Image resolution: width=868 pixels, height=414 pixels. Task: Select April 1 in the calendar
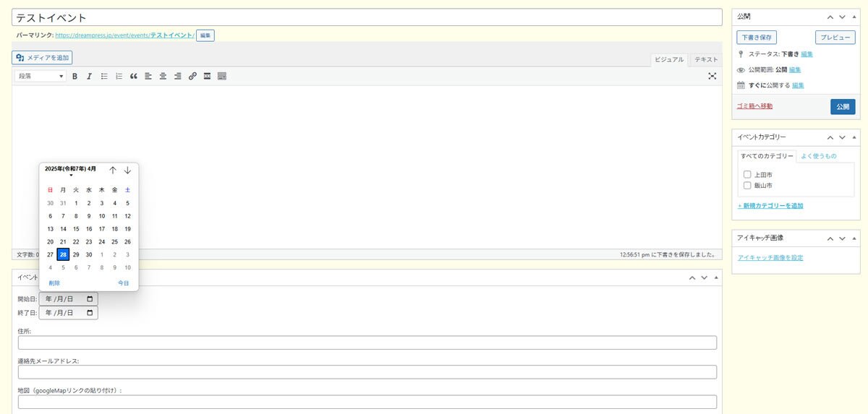(x=76, y=203)
